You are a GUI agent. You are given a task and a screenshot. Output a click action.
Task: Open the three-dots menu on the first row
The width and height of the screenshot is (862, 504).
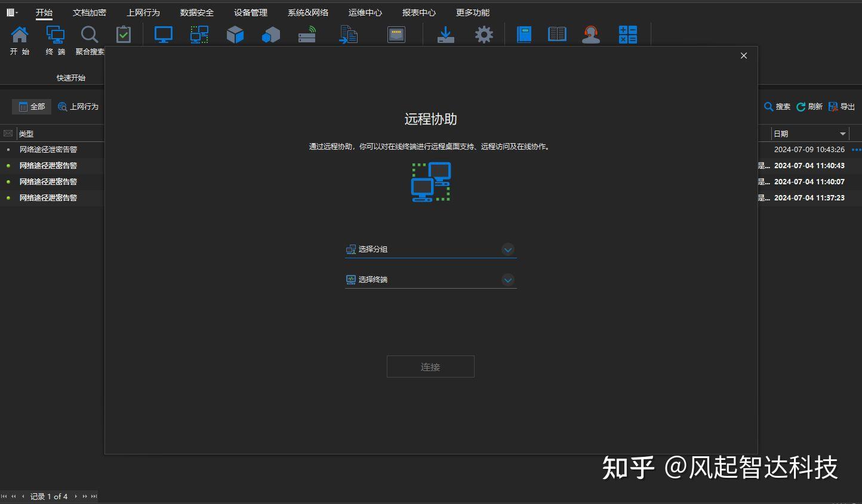856,150
